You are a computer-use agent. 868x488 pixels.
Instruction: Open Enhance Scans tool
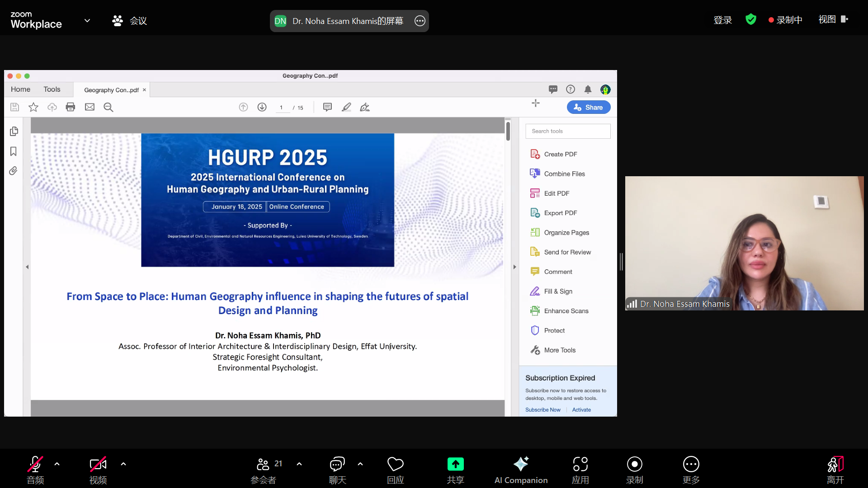559,311
